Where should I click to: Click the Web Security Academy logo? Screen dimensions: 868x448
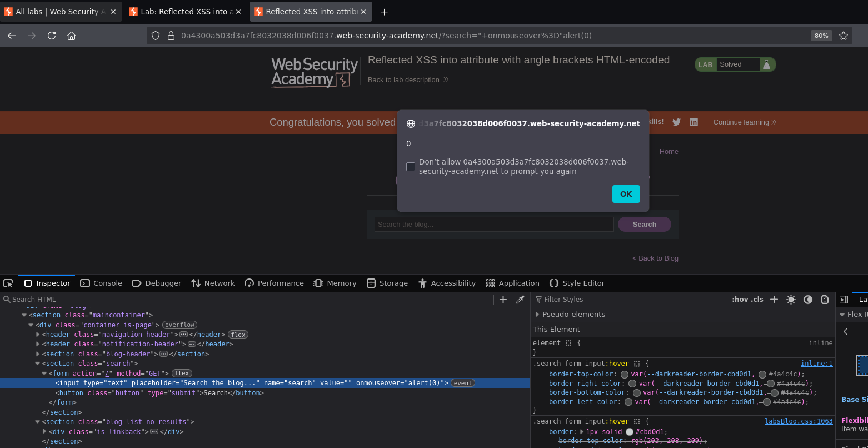[315, 72]
